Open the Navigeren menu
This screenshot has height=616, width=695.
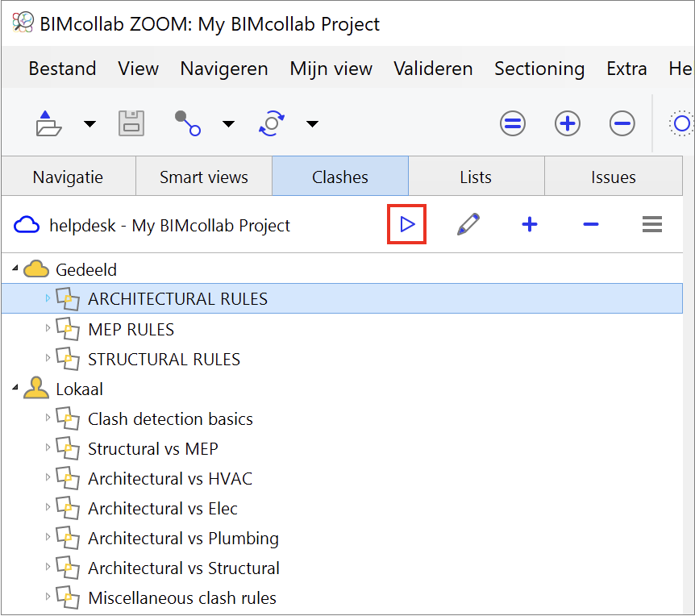point(224,69)
